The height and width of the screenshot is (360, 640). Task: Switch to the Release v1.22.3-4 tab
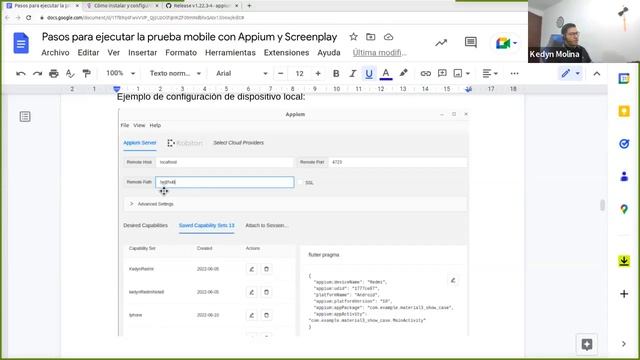point(201,6)
